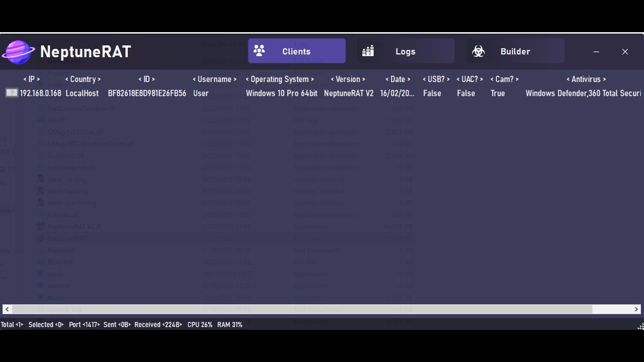Select the 192.168.0.168 IP cell
This screenshot has width=644, height=362.
[41, 94]
